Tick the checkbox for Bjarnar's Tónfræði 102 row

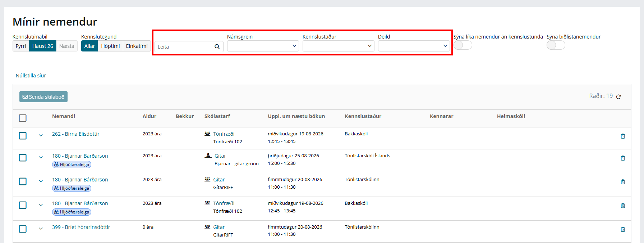pos(23,205)
